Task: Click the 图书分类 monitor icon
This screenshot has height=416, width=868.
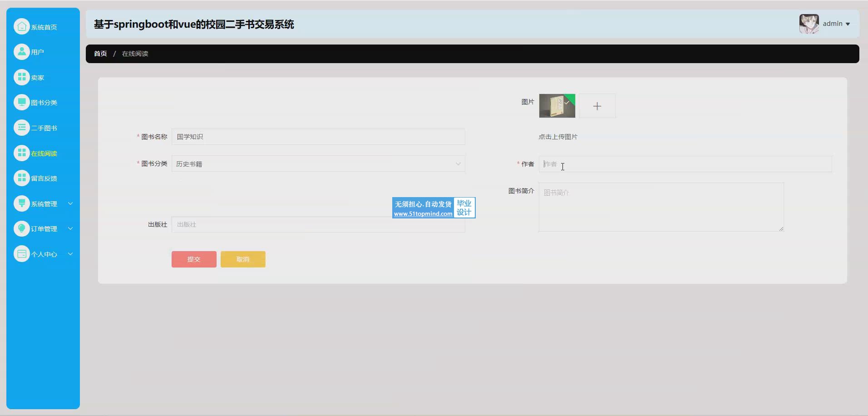Action: click(21, 102)
